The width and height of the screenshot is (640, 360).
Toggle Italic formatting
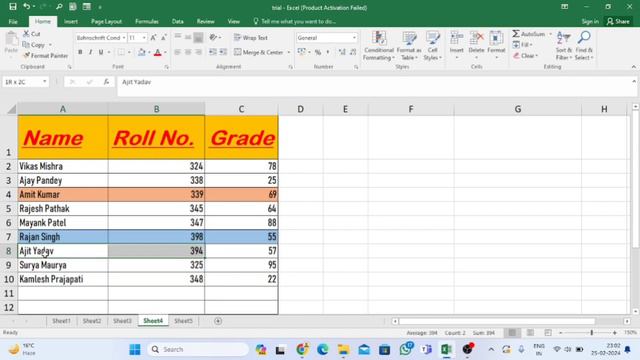pos(90,52)
